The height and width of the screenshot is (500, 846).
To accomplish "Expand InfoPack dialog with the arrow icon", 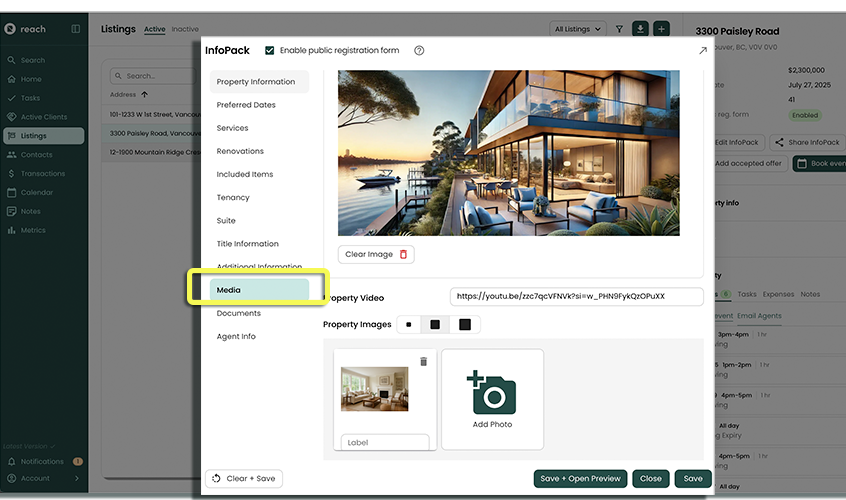I will pyautogui.click(x=702, y=50).
